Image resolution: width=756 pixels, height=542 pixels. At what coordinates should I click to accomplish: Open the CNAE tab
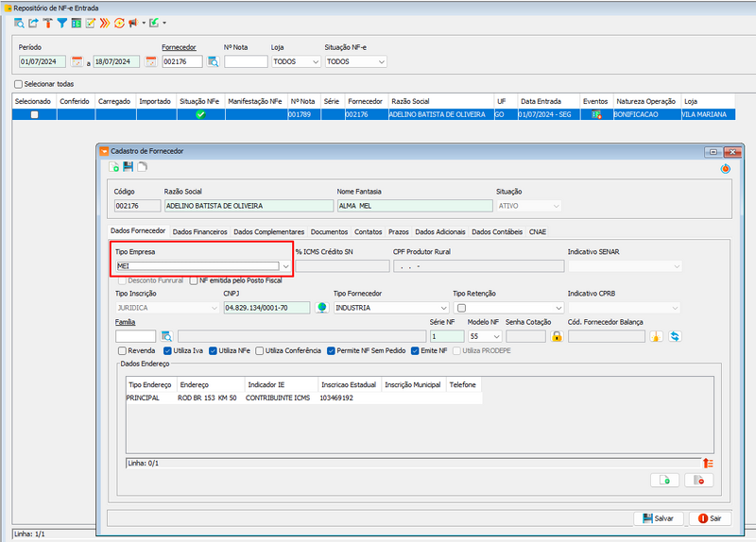click(x=538, y=231)
